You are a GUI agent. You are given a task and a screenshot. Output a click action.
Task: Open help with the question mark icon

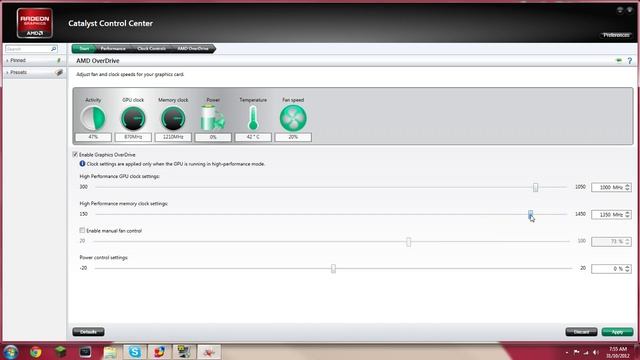coord(630,61)
